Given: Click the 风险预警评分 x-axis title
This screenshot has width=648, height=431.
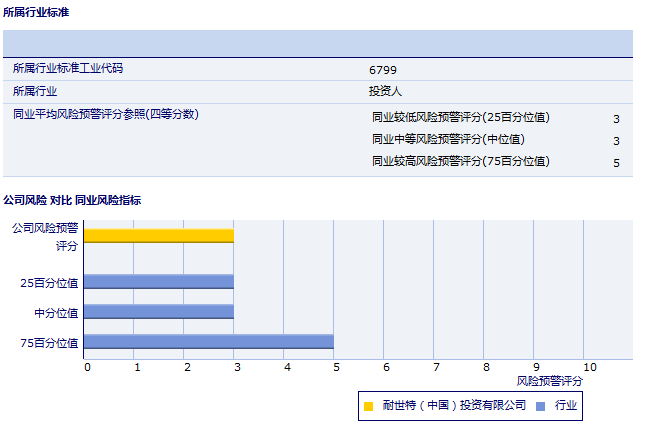Looking at the screenshot, I should pyautogui.click(x=549, y=381).
